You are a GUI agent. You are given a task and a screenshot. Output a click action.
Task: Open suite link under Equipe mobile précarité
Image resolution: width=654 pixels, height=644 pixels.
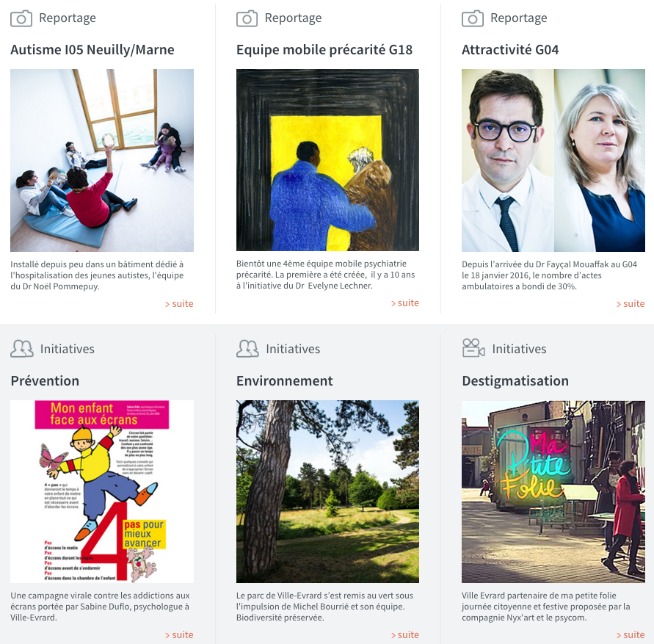[x=404, y=303]
